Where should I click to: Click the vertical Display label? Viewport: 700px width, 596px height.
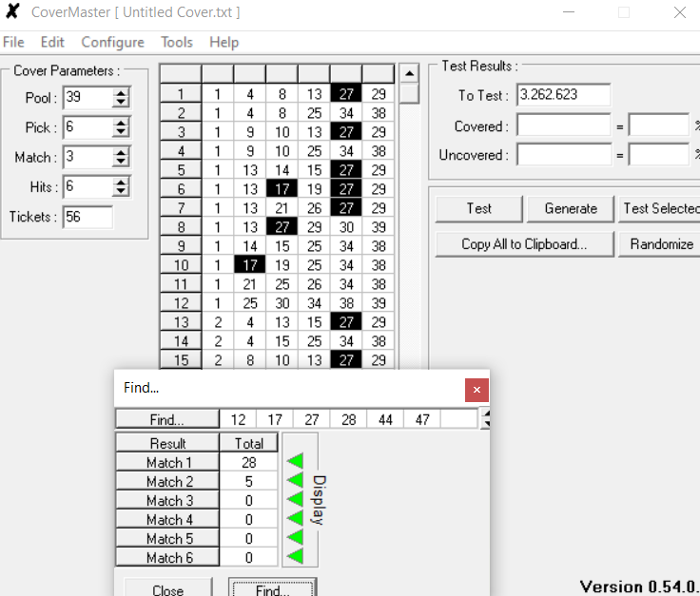(x=320, y=500)
